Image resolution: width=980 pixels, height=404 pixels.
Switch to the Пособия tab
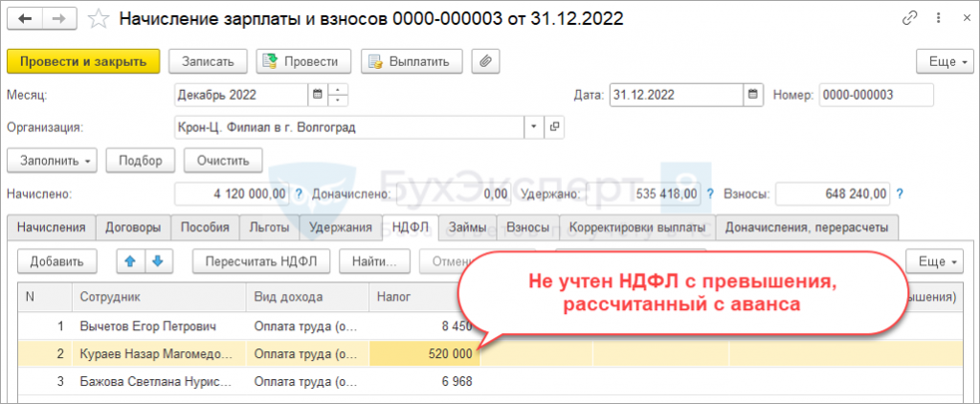pyautogui.click(x=205, y=227)
